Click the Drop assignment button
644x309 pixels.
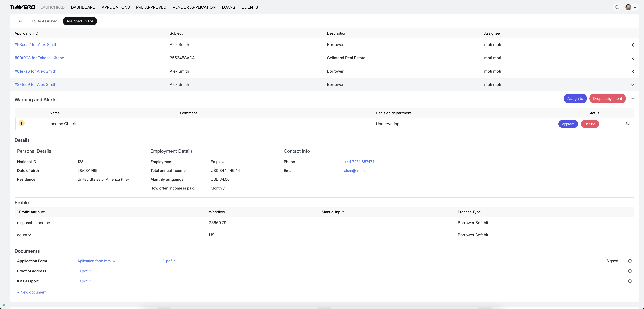click(x=607, y=99)
